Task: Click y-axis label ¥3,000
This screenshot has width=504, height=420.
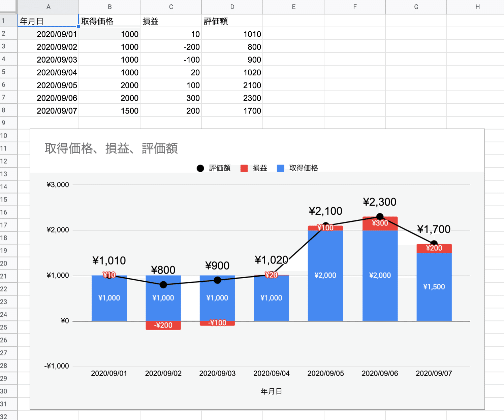Action: coord(58,185)
